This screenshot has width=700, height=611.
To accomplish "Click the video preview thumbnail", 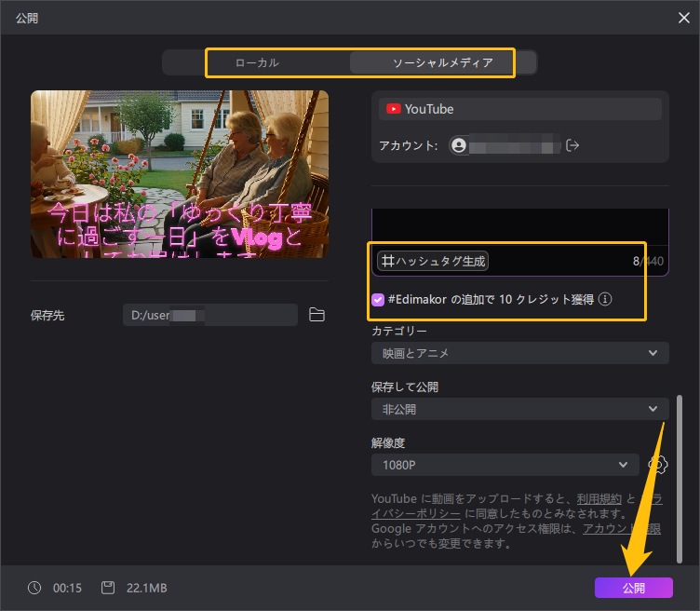I will click(x=180, y=174).
